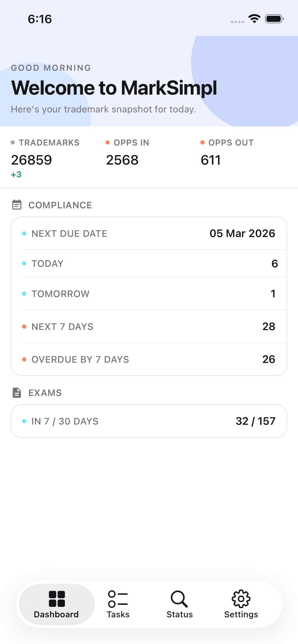The width and height of the screenshot is (298, 644).
Task: Tap the orange dot beside OVERDUE BY 7 DAYS
Action: pos(24,359)
